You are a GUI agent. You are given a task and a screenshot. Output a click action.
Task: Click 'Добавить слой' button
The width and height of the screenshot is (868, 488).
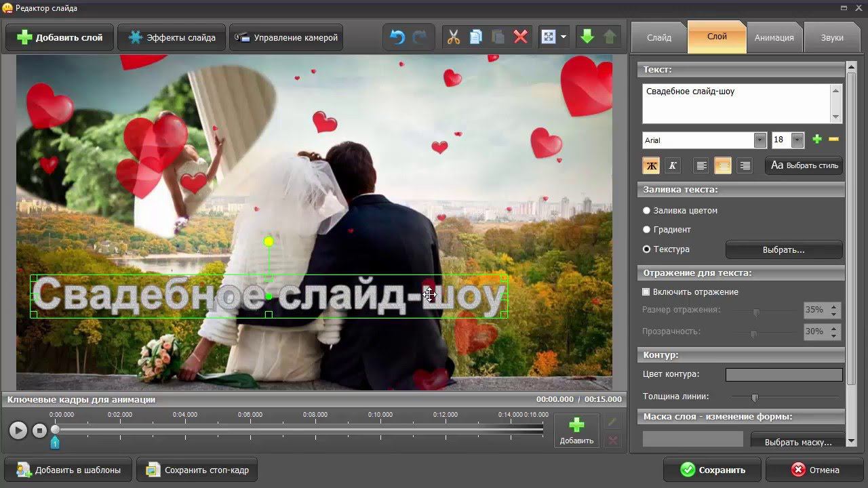(x=60, y=37)
